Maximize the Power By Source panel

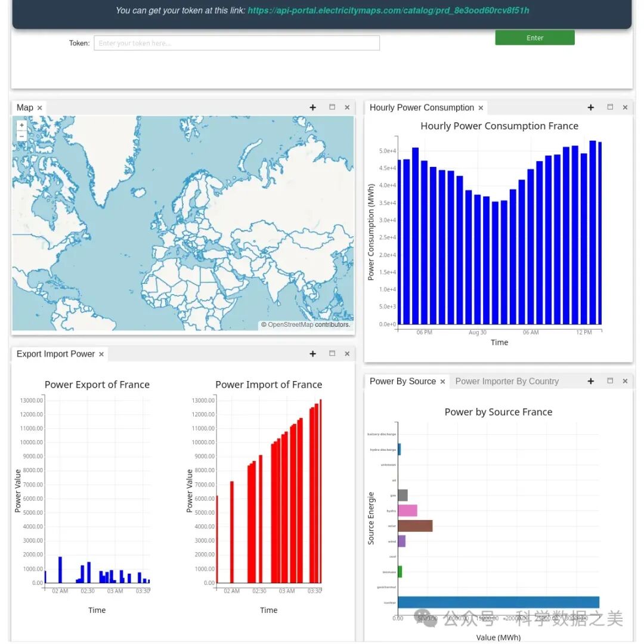[610, 381]
